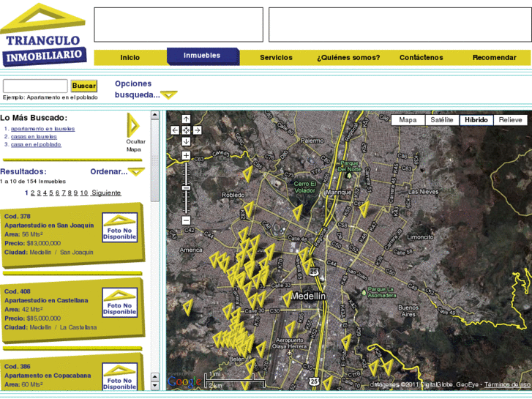Click the Cod. 378 listing code
This screenshot has height=399, width=532.
click(18, 216)
